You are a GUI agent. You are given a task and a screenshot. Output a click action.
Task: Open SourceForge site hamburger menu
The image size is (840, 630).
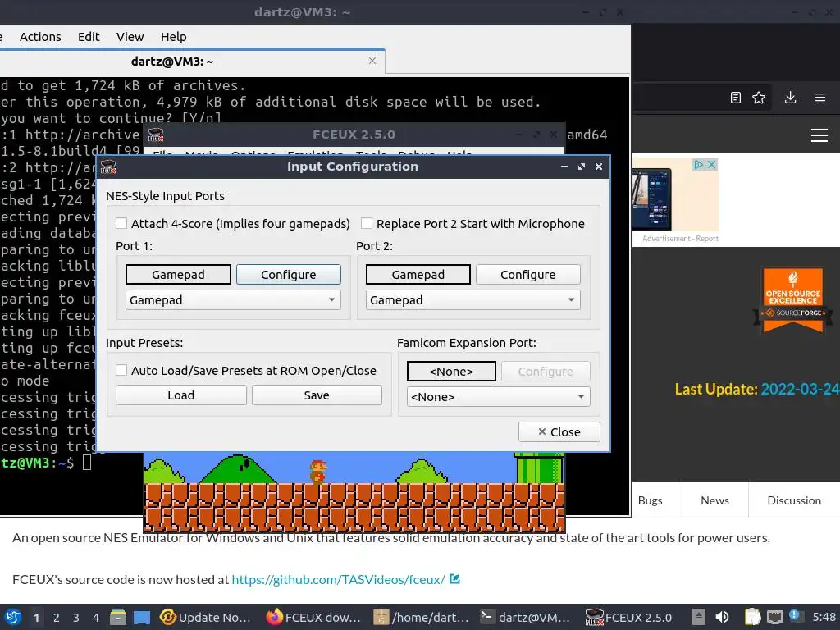819,135
